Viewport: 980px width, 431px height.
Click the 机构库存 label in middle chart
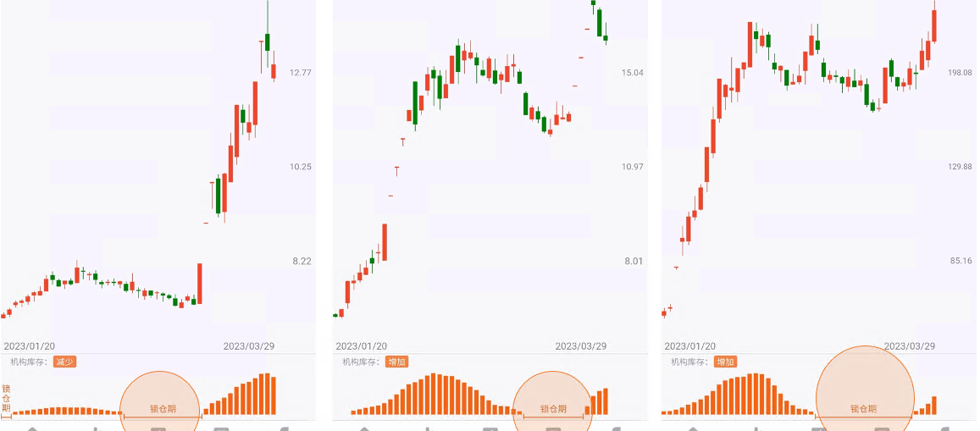coord(361,362)
